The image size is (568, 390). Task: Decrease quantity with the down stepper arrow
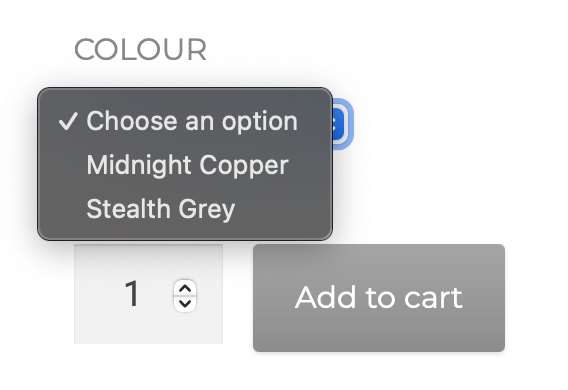coord(185,303)
